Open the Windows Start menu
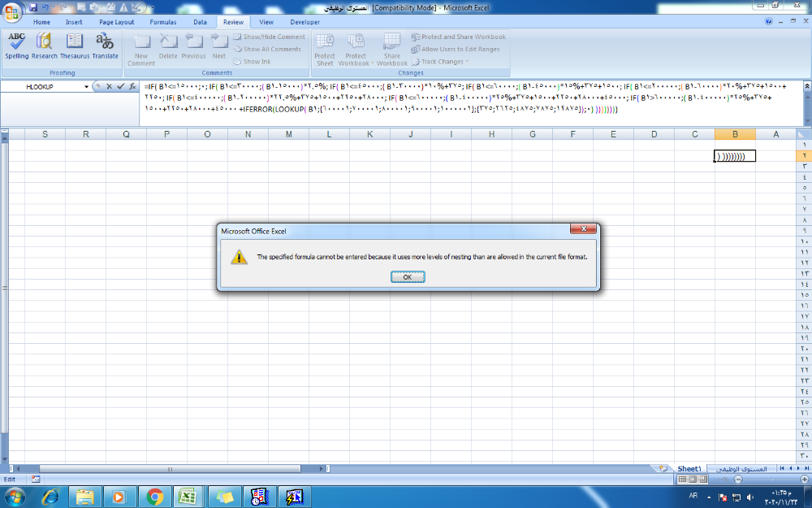The image size is (812, 508). (x=14, y=497)
